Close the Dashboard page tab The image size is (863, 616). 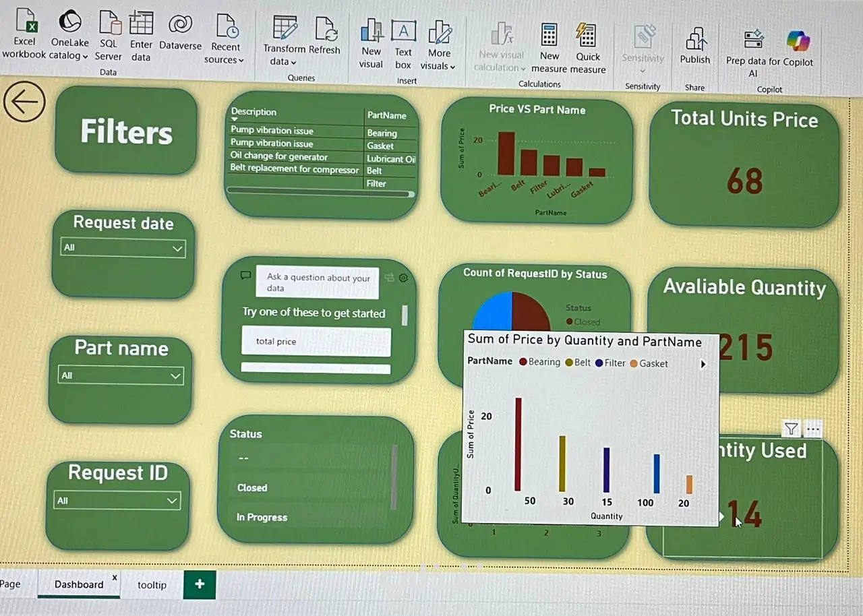pyautogui.click(x=115, y=578)
